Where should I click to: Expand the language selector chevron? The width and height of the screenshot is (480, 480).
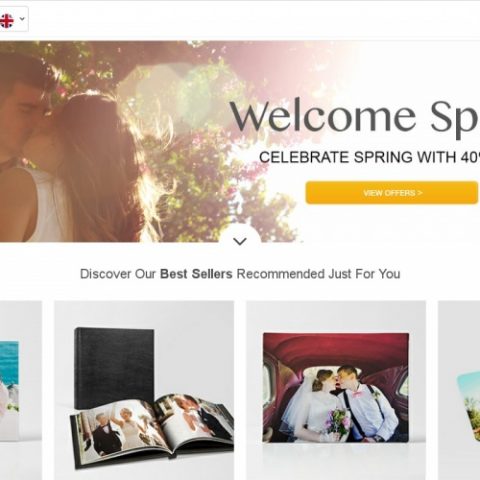tap(22, 19)
